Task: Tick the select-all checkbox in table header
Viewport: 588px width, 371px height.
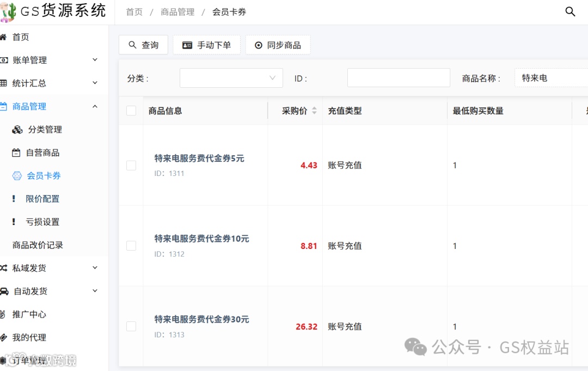Action: coord(131,111)
